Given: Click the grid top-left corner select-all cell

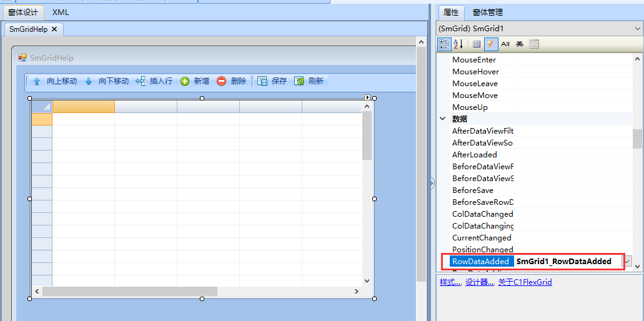Looking at the screenshot, I should tap(42, 107).
